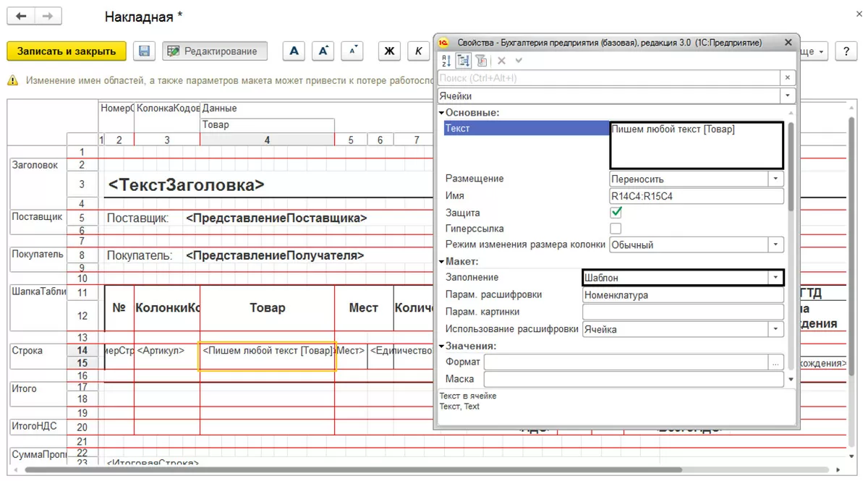Image resolution: width=868 pixels, height=481 pixels.
Task: Decrease font size with the smaller A icon
Action: click(352, 51)
